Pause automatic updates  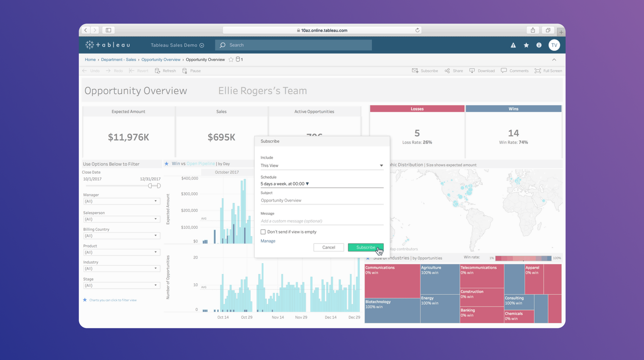point(192,71)
